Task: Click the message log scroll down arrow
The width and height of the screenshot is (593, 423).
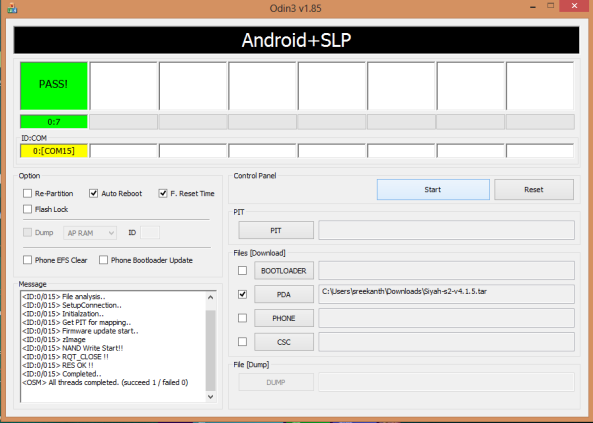Action: point(211,397)
